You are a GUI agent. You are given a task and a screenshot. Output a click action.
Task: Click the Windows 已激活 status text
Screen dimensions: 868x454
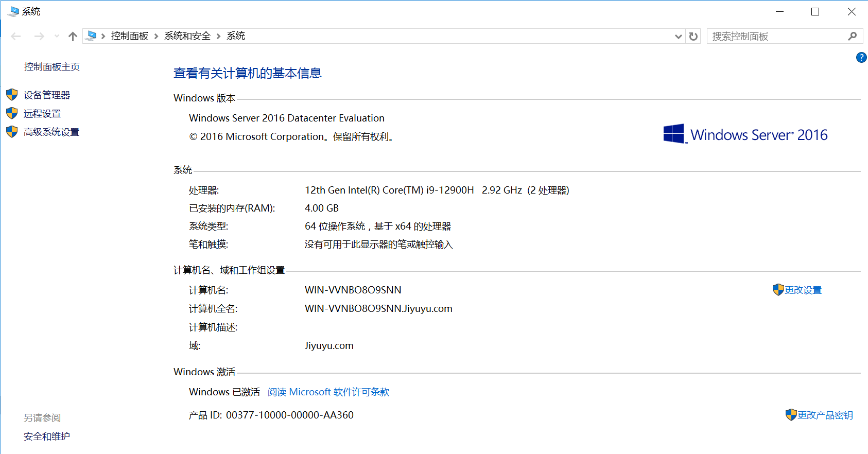(x=224, y=392)
